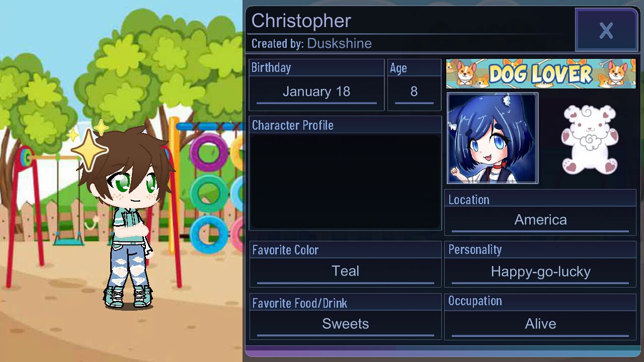
Task: Edit the Occupation field Alive
Action: [x=540, y=324]
